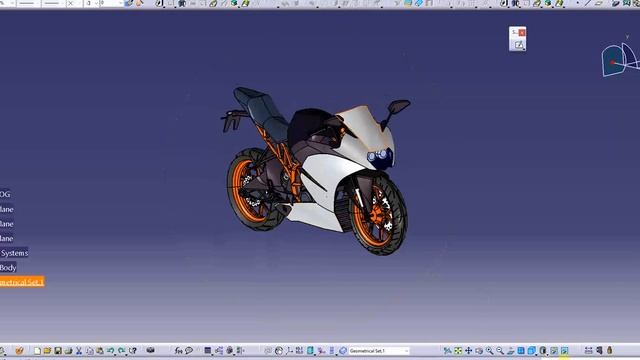640x360 pixels.
Task: Activate the What's This help icon
Action: [x=132, y=351]
